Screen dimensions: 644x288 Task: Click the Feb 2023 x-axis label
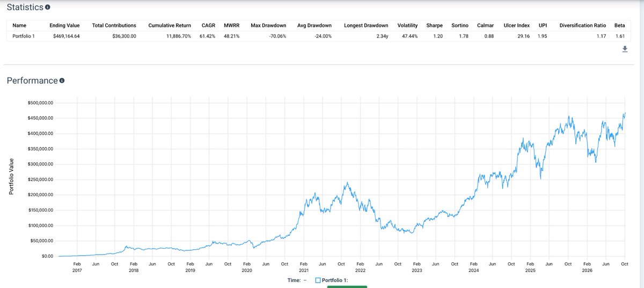coord(416,267)
